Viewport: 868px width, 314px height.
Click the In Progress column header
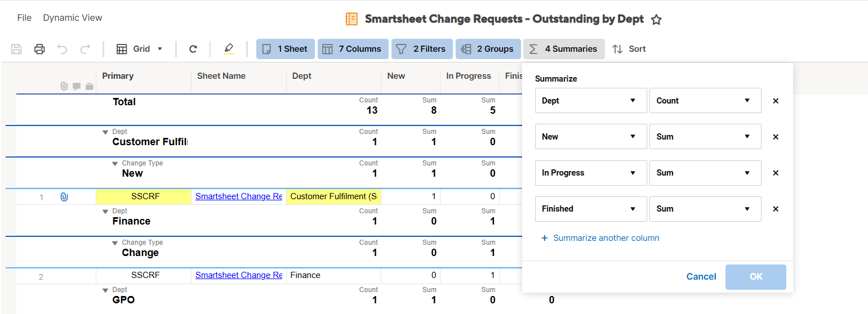[x=469, y=76]
